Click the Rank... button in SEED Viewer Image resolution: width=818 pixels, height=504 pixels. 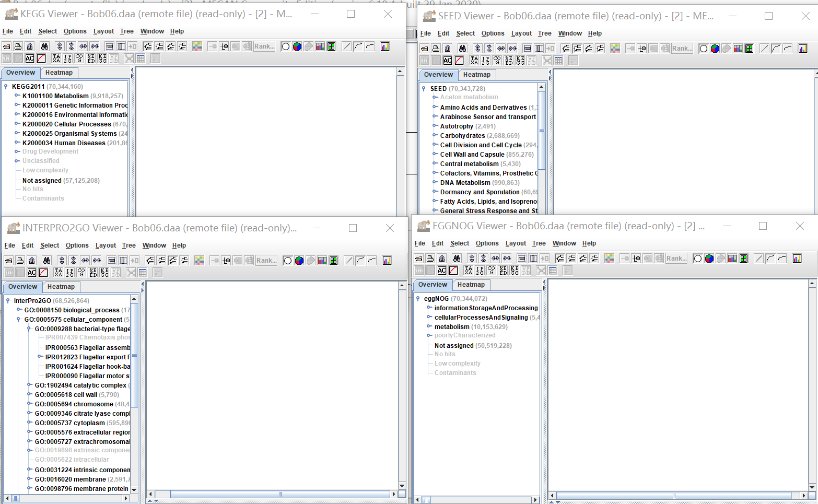[682, 49]
